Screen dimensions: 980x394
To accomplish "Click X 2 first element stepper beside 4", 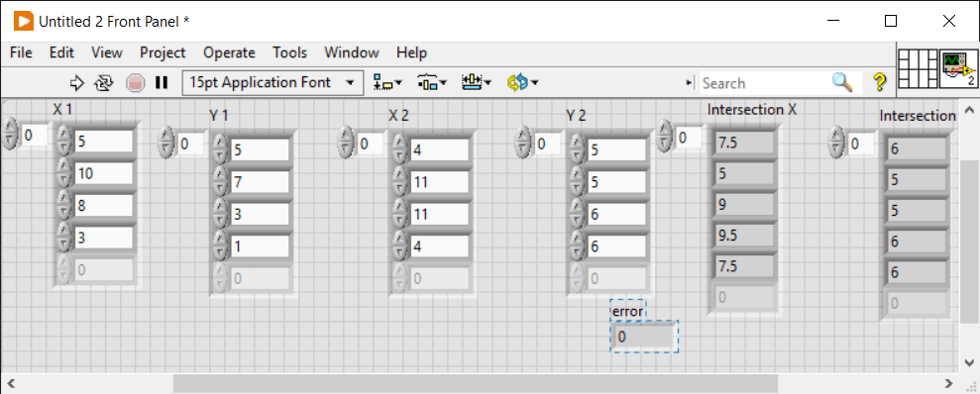I will click(x=400, y=149).
